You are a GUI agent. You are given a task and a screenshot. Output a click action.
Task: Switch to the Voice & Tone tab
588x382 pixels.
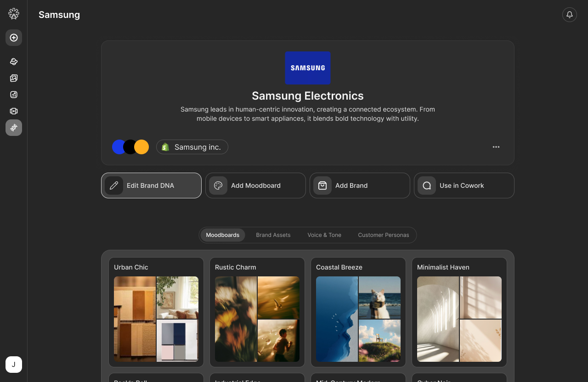coord(324,235)
